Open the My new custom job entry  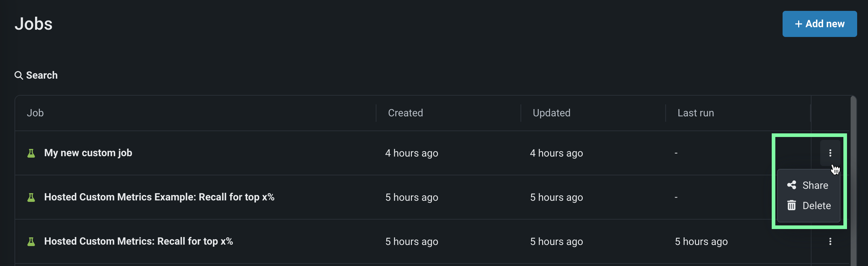click(x=88, y=153)
